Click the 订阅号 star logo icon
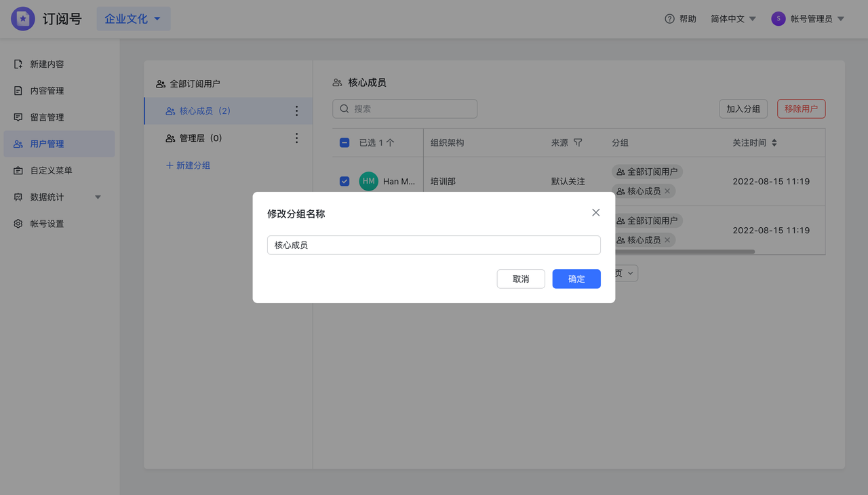 pos(23,19)
